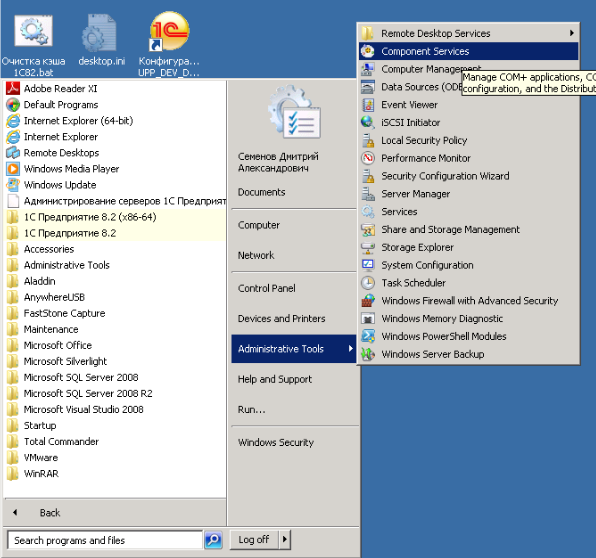Click the Server Manager icon
596x558 pixels.
(368, 193)
